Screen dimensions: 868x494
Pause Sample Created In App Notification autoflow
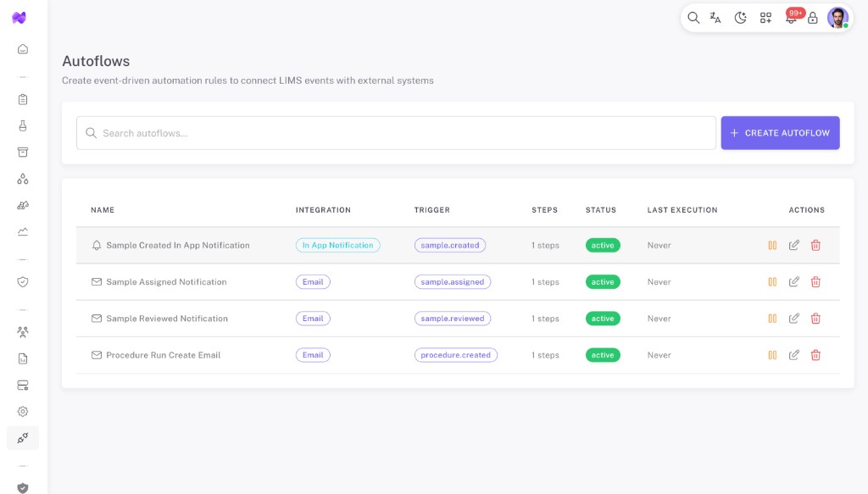tap(772, 245)
